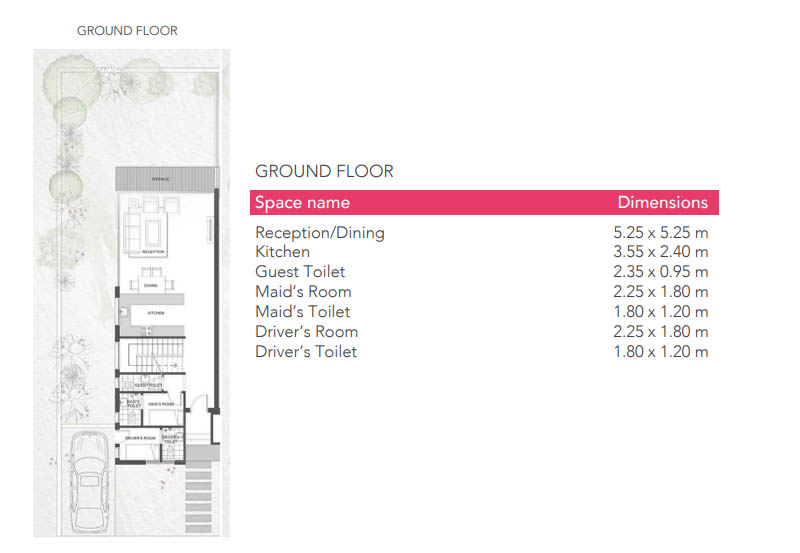
Task: Click the Space name column header
Action: (x=302, y=203)
